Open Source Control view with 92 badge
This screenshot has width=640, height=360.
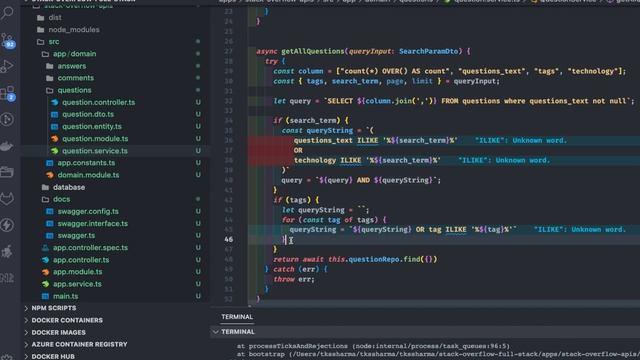click(7, 41)
